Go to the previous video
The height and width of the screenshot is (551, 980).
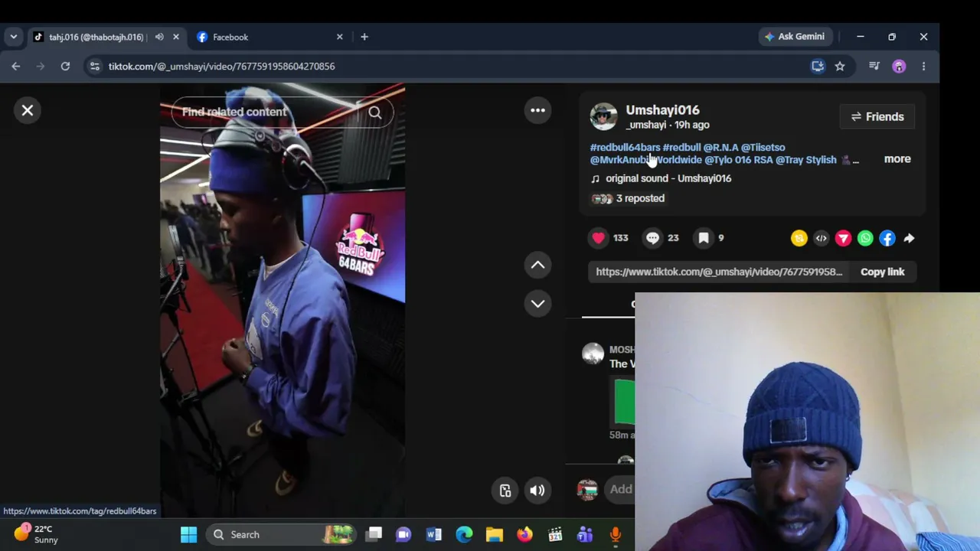click(537, 265)
